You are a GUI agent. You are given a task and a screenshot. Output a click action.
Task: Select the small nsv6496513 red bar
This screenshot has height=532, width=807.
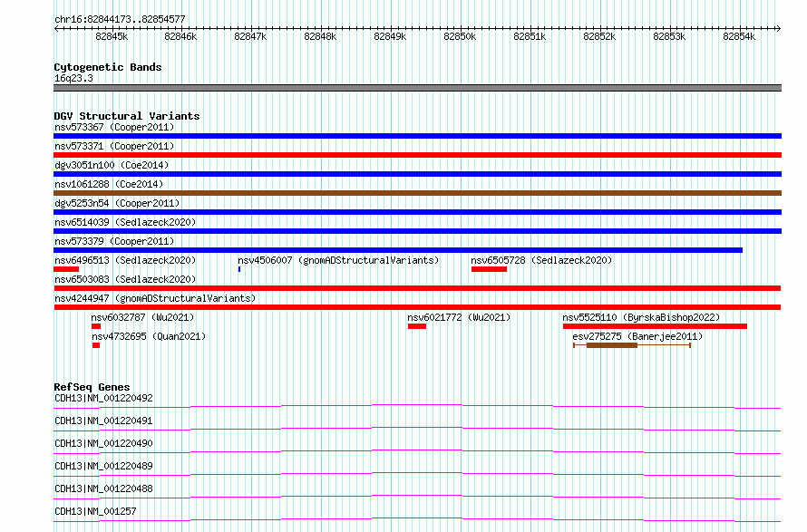click(66, 269)
